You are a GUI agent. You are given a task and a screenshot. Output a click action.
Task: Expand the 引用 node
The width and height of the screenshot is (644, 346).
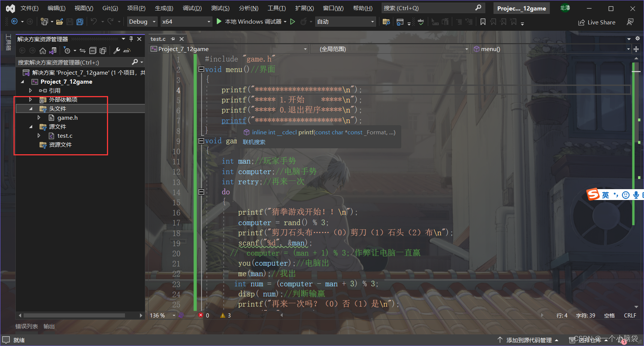[x=31, y=90]
